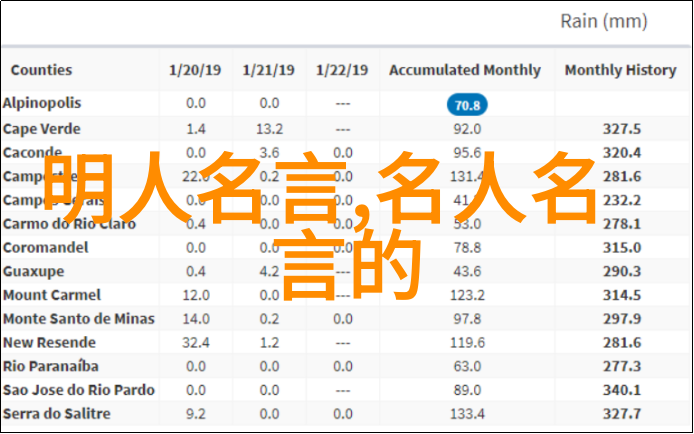Click the Rain (mm) title label
This screenshot has height=434, width=694.
(604, 21)
